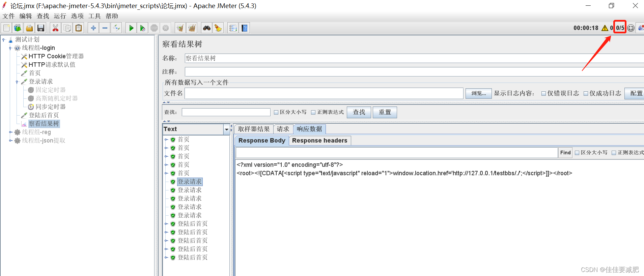Open Help with question-mark book icon
Viewport: 644px width, 276px height.
click(x=245, y=28)
